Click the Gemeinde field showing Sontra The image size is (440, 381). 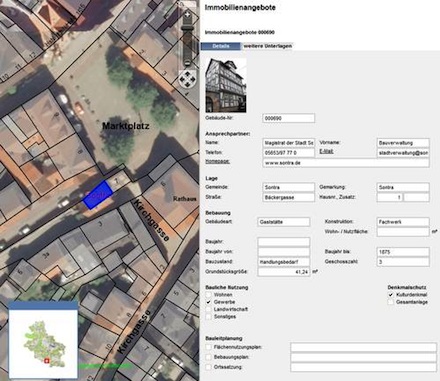(x=289, y=187)
